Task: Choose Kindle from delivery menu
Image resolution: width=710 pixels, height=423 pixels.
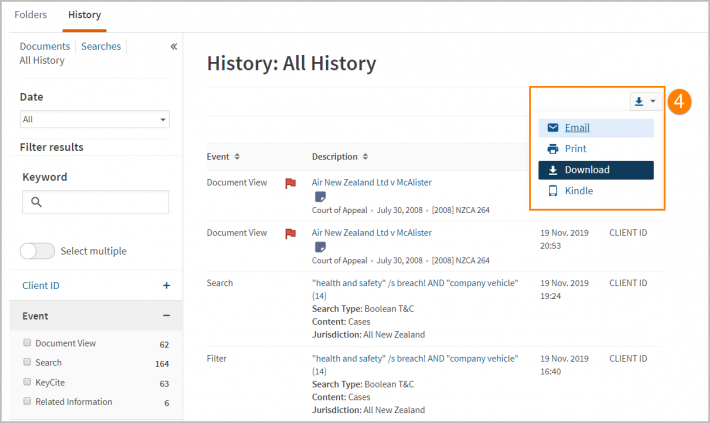Action: (x=596, y=191)
